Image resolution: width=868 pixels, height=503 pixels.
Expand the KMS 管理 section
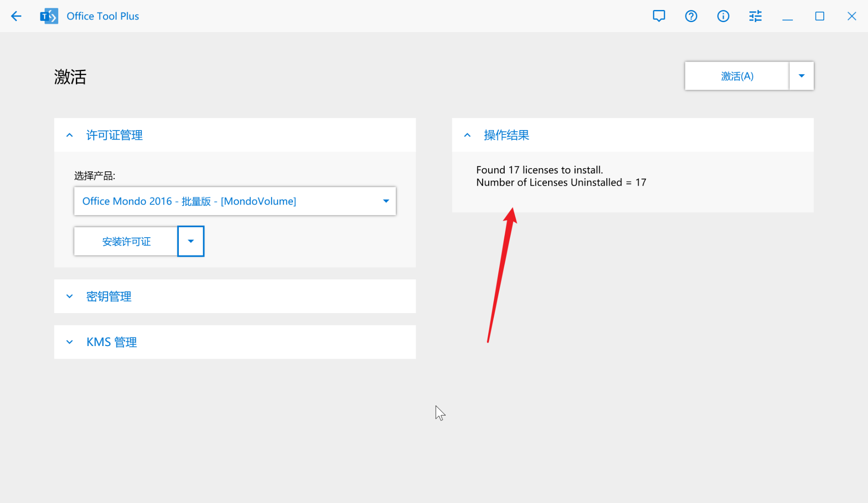235,342
